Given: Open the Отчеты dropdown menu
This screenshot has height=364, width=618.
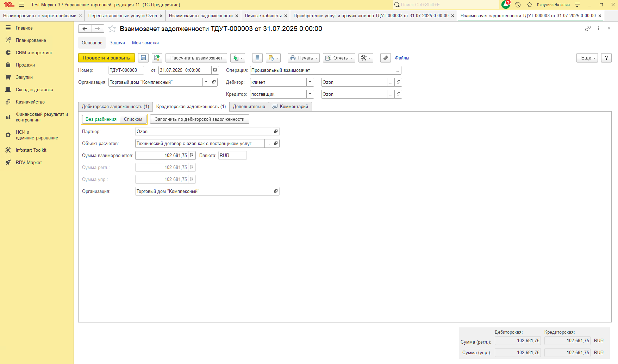Looking at the screenshot, I should tap(339, 58).
